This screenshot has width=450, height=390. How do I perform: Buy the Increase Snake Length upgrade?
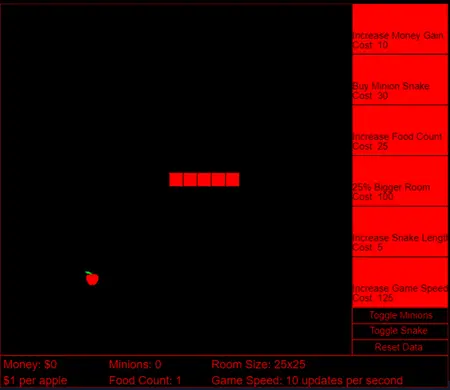(x=400, y=232)
